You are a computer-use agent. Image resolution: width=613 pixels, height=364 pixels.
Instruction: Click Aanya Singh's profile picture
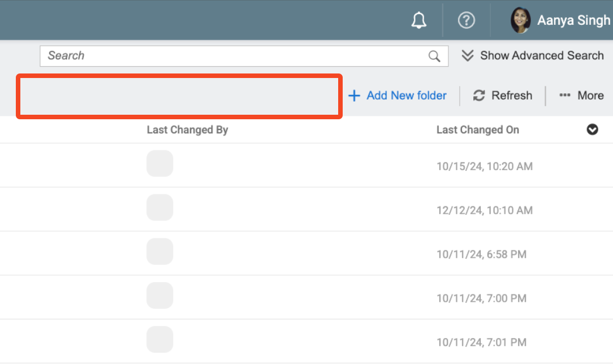(520, 20)
